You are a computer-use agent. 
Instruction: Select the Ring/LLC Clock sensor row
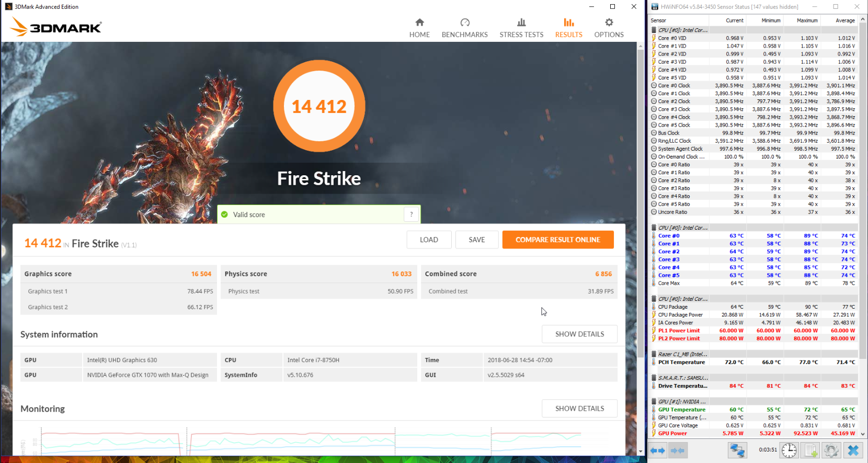coord(753,141)
